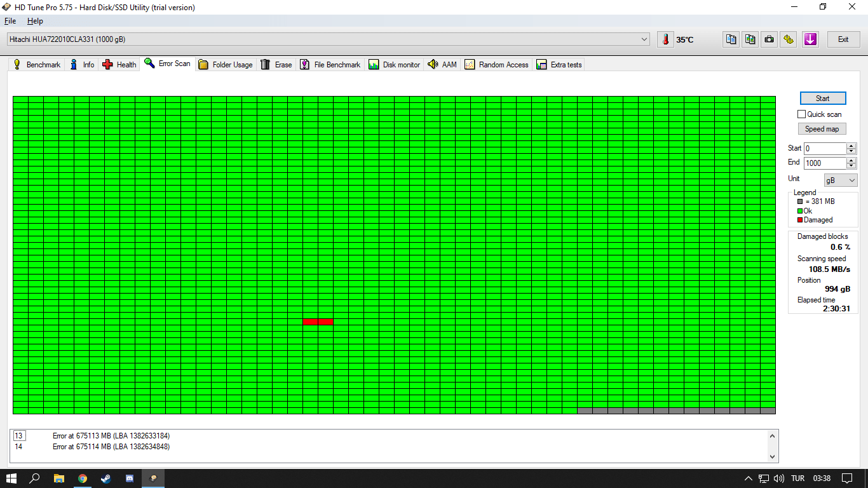The width and height of the screenshot is (868, 488).
Task: Open the AAM tab
Action: 442,65
